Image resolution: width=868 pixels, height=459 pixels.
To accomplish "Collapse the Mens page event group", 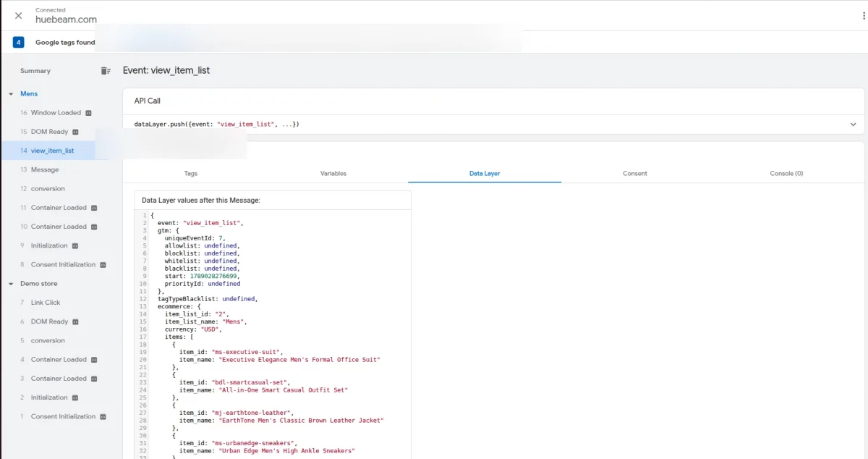I will 11,94.
